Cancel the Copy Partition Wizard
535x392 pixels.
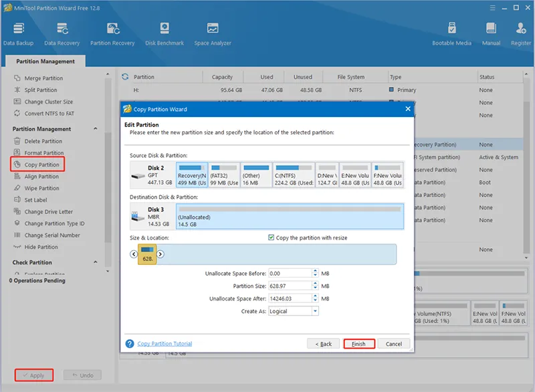[x=393, y=344]
